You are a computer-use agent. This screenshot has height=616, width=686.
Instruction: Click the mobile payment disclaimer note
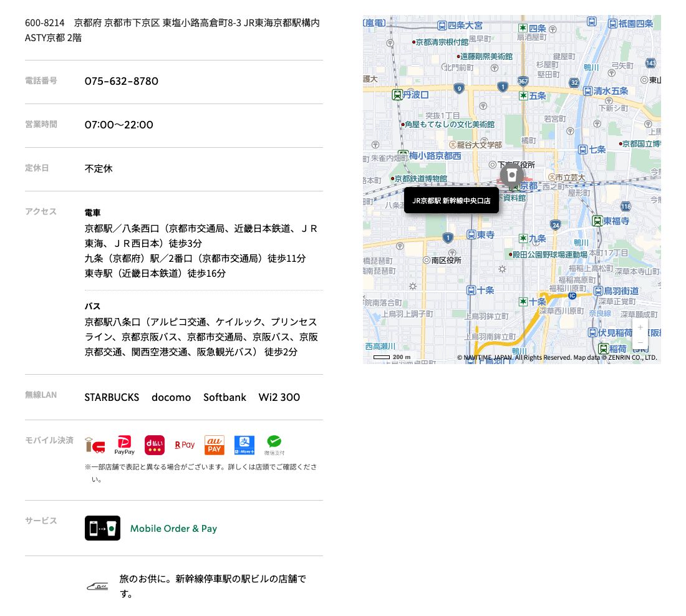pos(201,473)
